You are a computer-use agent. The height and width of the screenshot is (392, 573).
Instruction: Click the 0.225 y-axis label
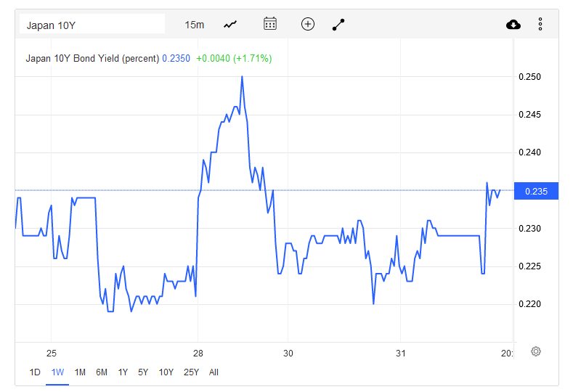pos(529,266)
